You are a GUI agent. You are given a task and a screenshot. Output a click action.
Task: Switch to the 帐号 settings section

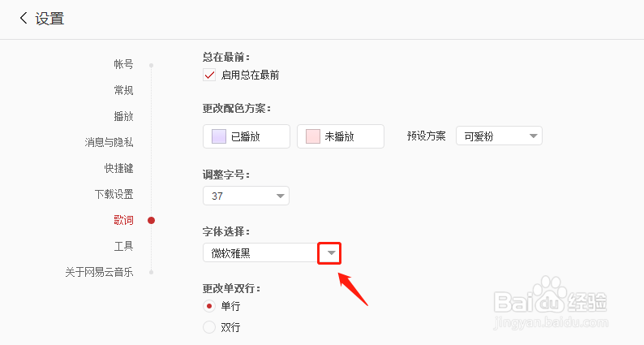coord(123,64)
